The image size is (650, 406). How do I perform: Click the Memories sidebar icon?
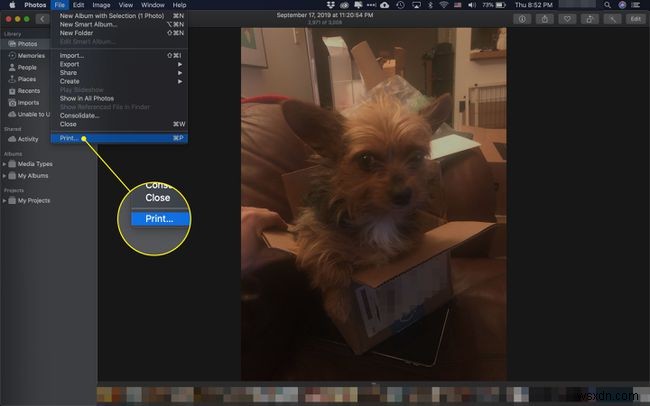tap(12, 56)
